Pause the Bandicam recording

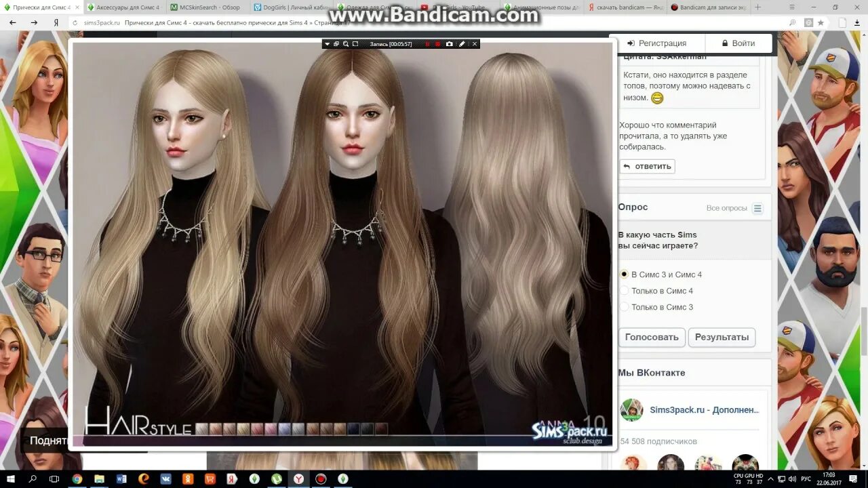pos(427,44)
